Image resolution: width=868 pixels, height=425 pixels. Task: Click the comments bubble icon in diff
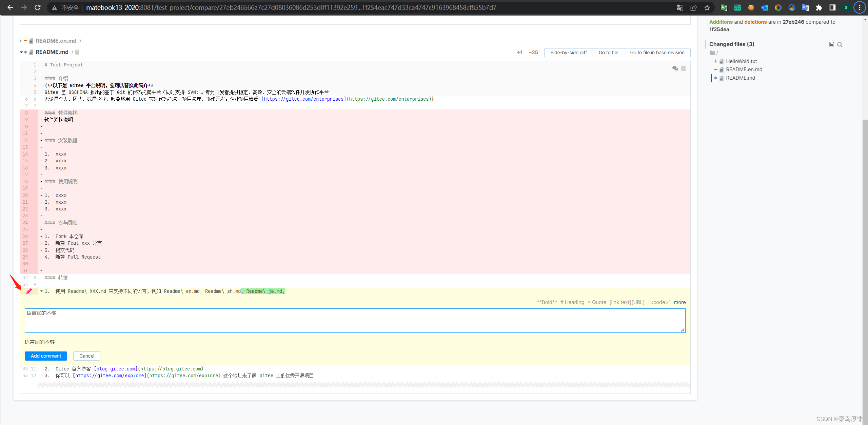point(675,68)
